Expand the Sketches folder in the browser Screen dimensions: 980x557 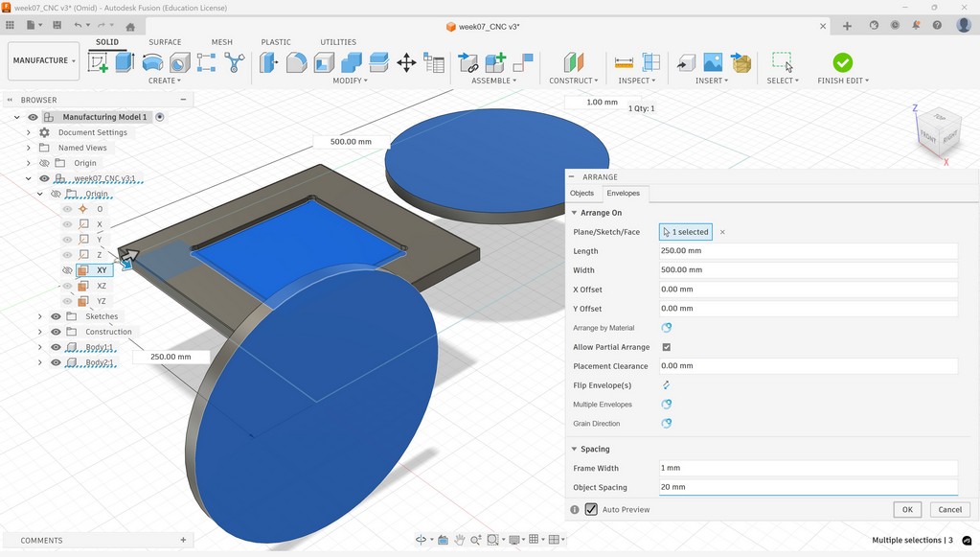coord(38,316)
